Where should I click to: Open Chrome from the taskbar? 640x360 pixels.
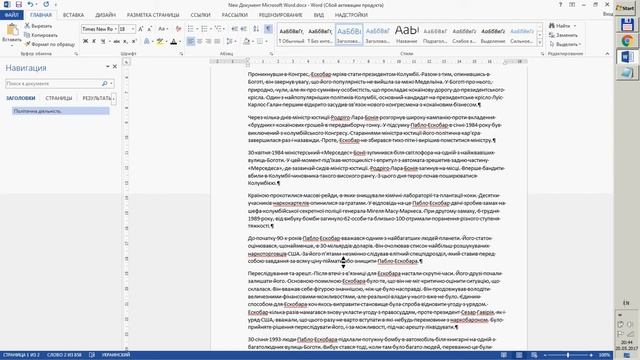point(627,41)
